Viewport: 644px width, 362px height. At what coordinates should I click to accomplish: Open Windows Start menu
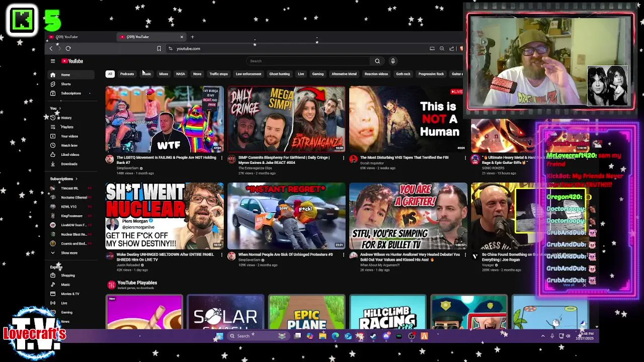(219, 336)
